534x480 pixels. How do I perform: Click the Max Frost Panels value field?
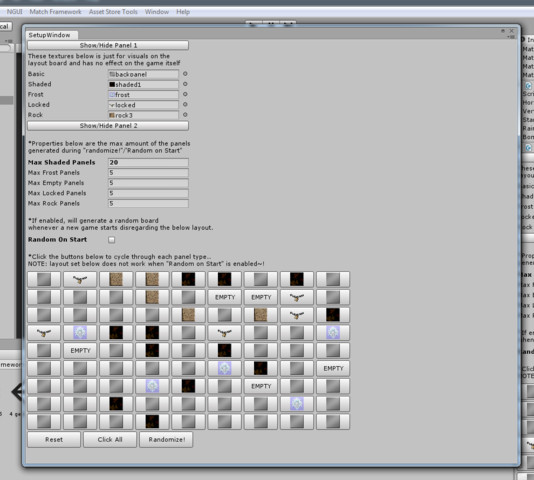148,173
